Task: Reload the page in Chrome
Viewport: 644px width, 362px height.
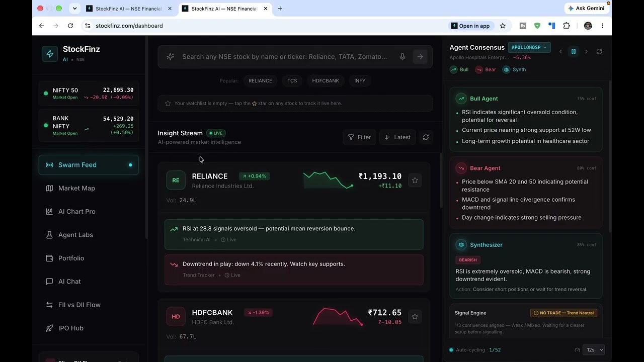Action: 70,26
